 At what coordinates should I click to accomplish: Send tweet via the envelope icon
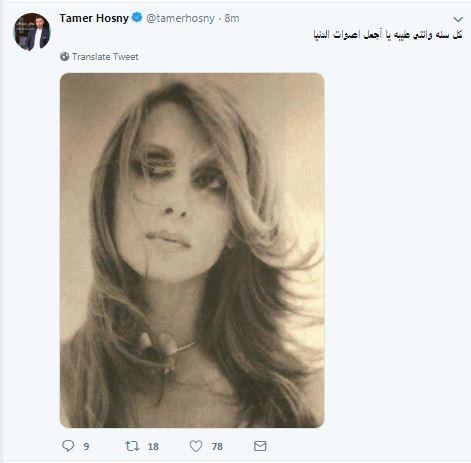coord(260,446)
